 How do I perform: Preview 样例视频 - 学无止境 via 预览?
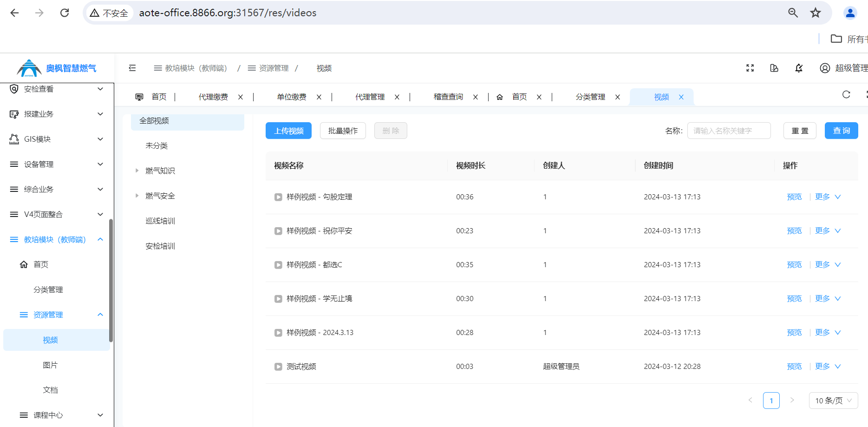[x=794, y=299]
